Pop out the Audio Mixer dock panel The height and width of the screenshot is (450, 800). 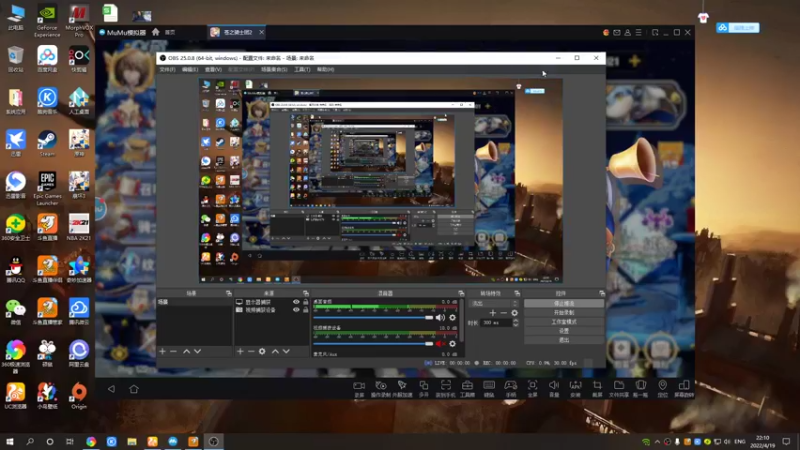461,293
